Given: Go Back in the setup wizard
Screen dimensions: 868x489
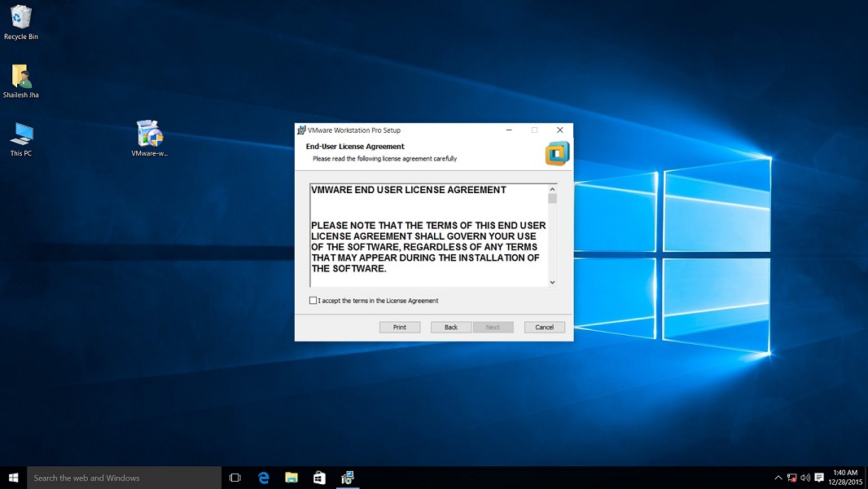Looking at the screenshot, I should pos(451,328).
